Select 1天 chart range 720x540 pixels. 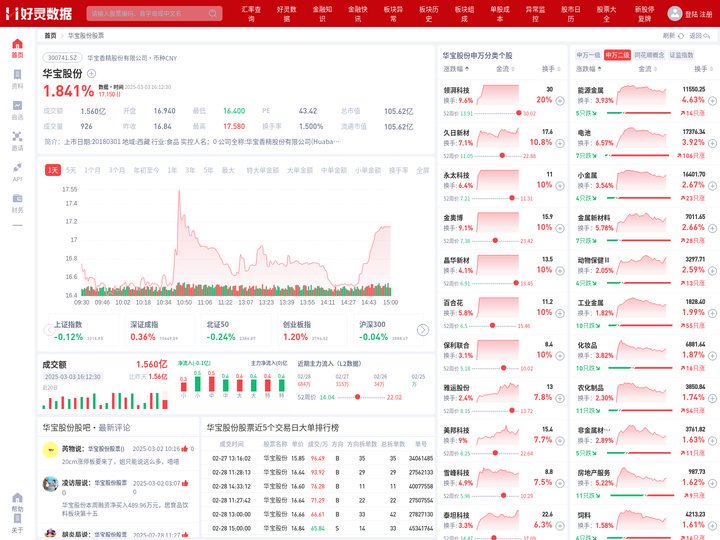53,170
